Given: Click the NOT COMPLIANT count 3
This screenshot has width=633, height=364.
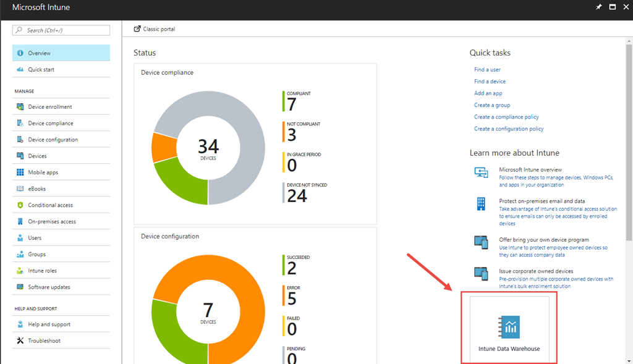Looking at the screenshot, I should pos(292,135).
